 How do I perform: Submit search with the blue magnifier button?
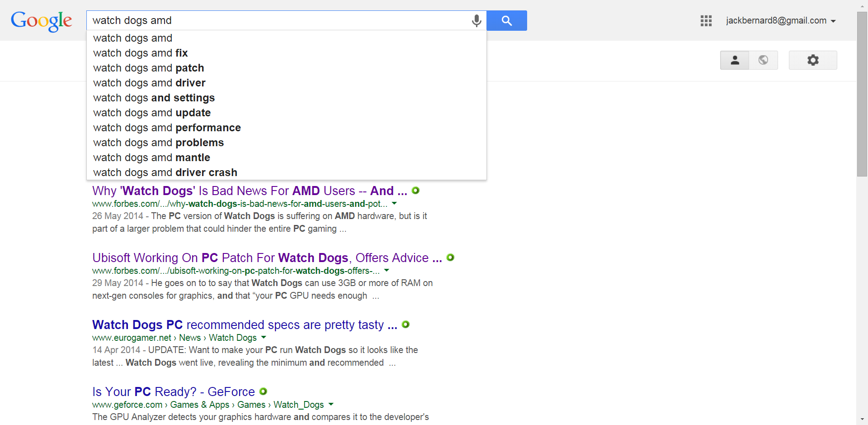[x=507, y=21]
